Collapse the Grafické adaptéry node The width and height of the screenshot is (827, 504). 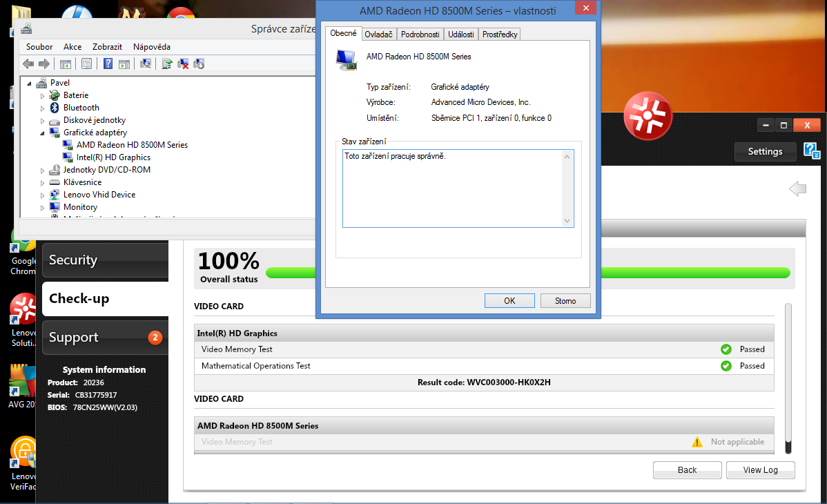(x=43, y=133)
